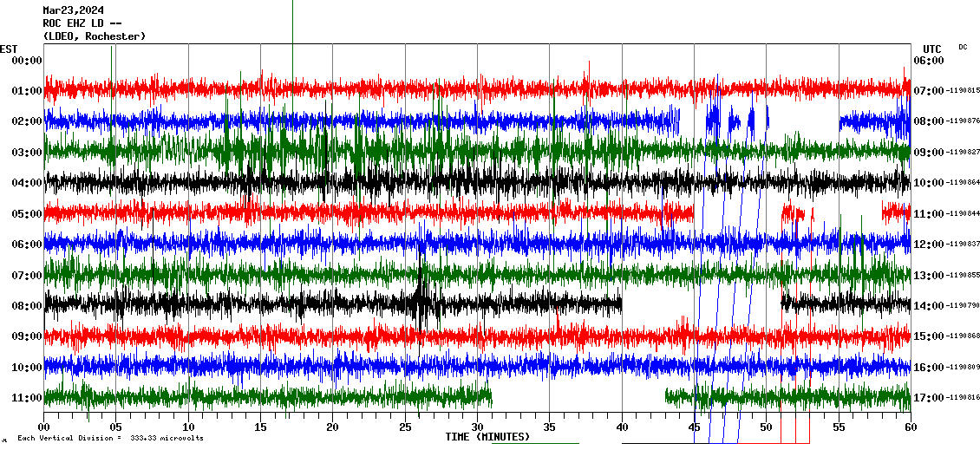
Task: Click the 25 minute axis tick label
Action: pyautogui.click(x=405, y=427)
